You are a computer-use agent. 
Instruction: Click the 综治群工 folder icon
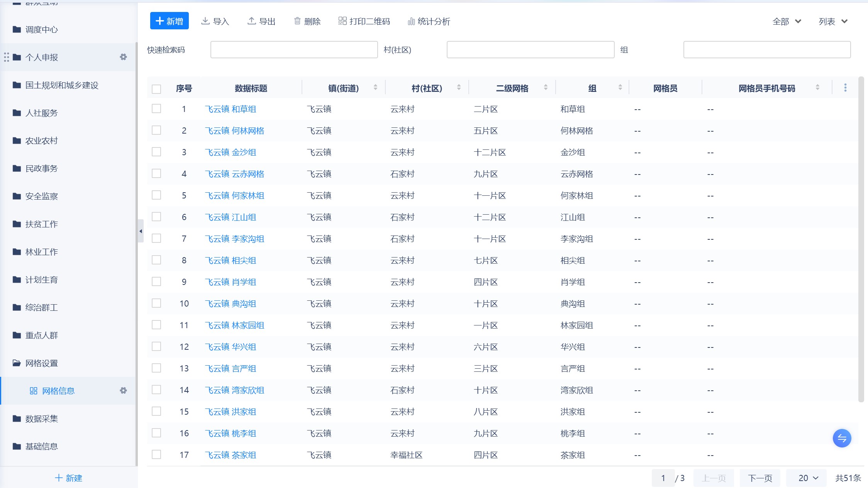(17, 307)
